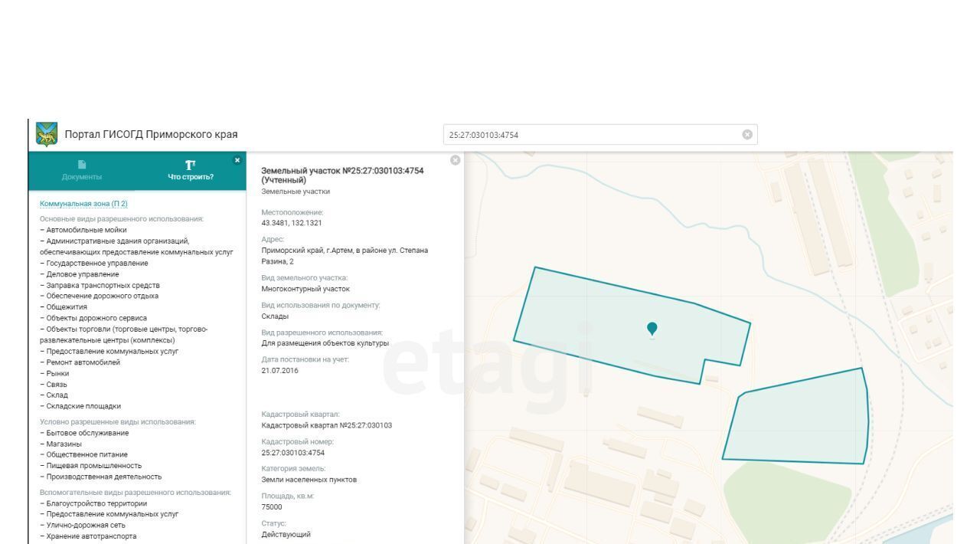The width and height of the screenshot is (980, 544).
Task: Select the Что строить? tab
Action: pyautogui.click(x=190, y=170)
